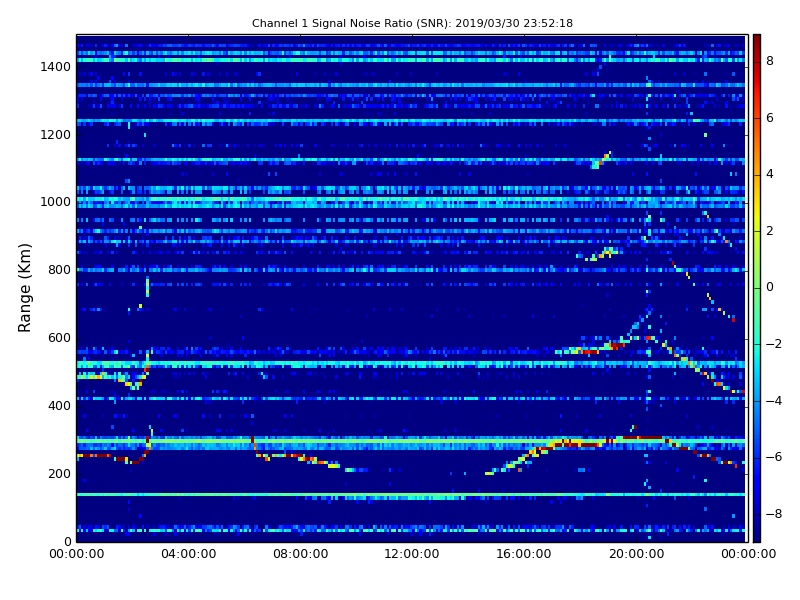
Task: Click the 200 range tick label
Action: [59, 473]
